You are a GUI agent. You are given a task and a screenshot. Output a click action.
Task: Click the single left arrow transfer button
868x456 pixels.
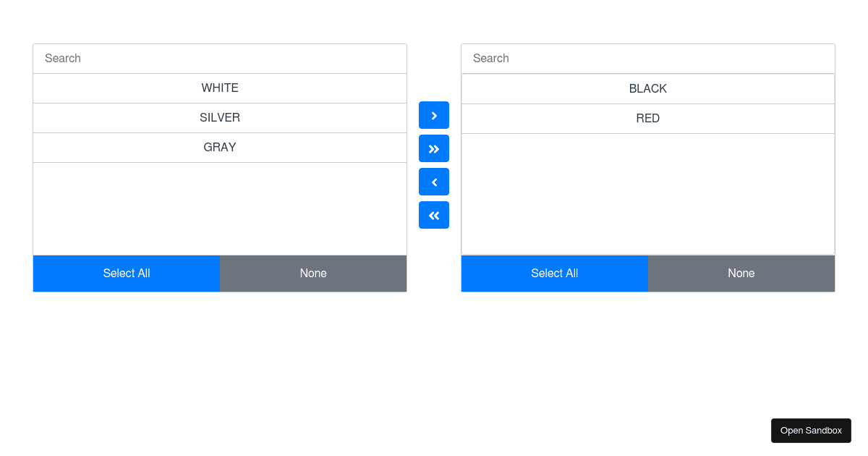tap(434, 181)
